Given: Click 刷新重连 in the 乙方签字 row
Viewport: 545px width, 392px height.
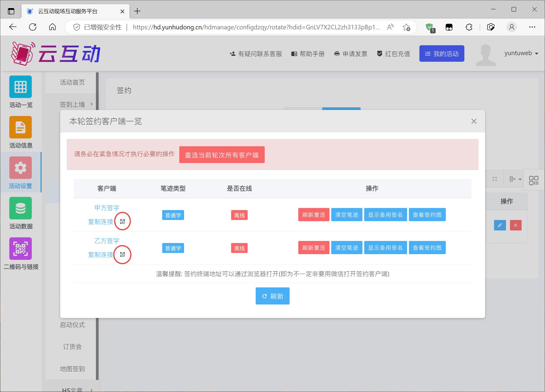Looking at the screenshot, I should [x=314, y=248].
